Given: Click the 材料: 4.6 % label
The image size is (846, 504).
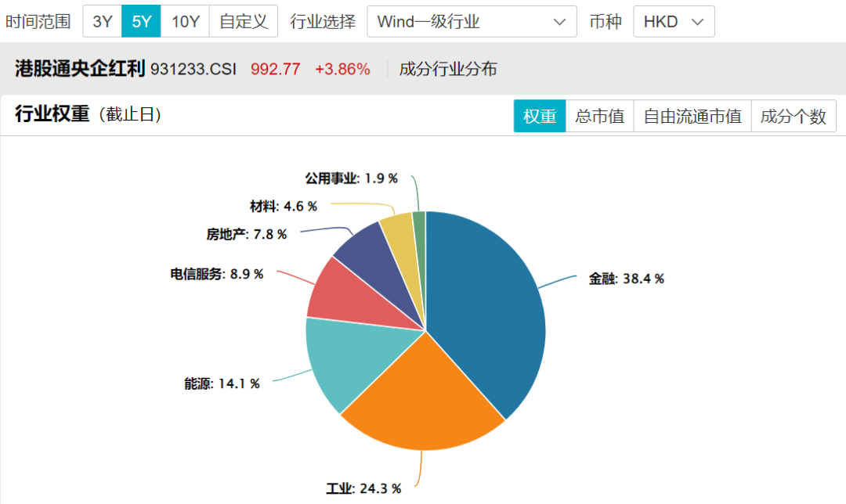Looking at the screenshot, I should (x=284, y=207).
